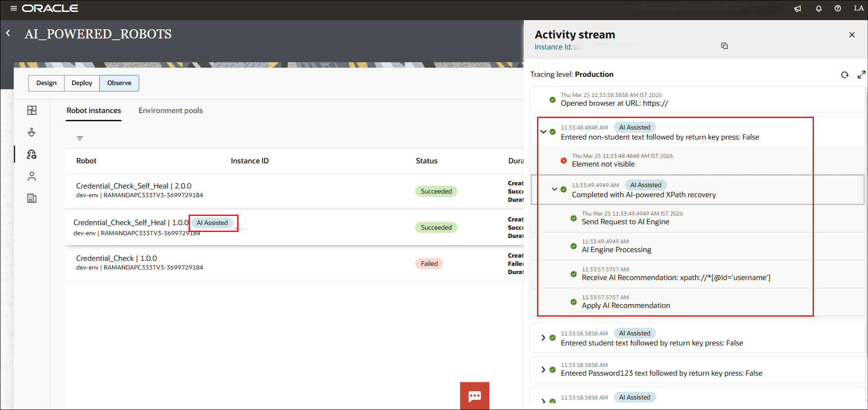Collapse the AI-powered XPath recovery entry
The image size is (868, 410).
[554, 189]
